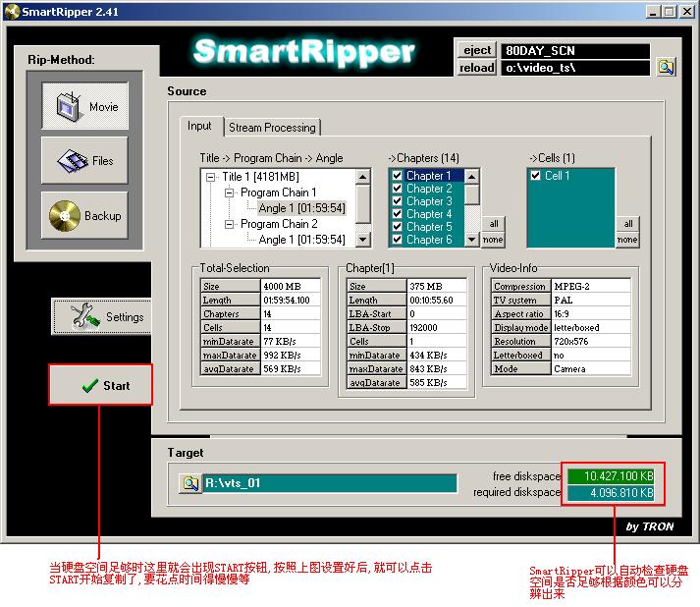Collapse the Program Chain 1 node
Image resolution: width=700 pixels, height=607 pixels.
[x=230, y=193]
